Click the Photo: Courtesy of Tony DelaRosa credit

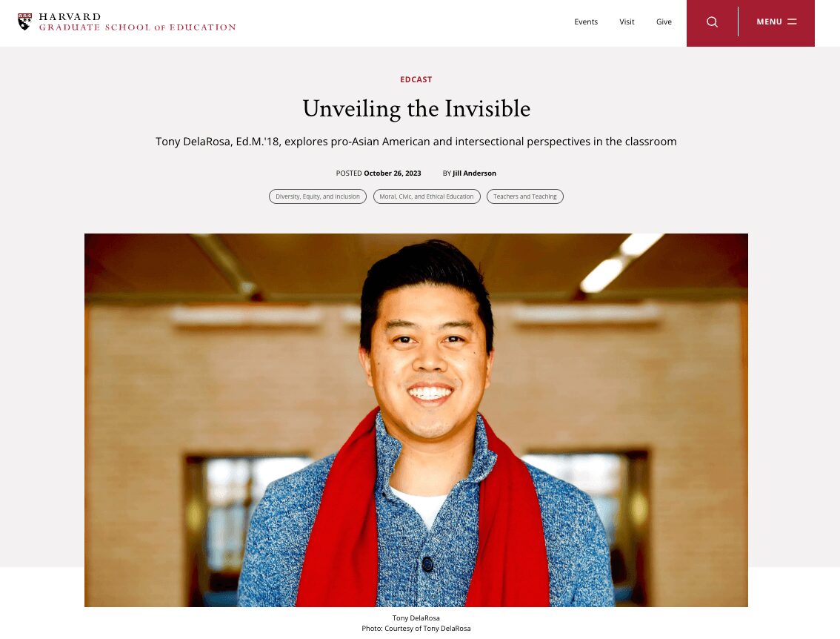[416, 629]
